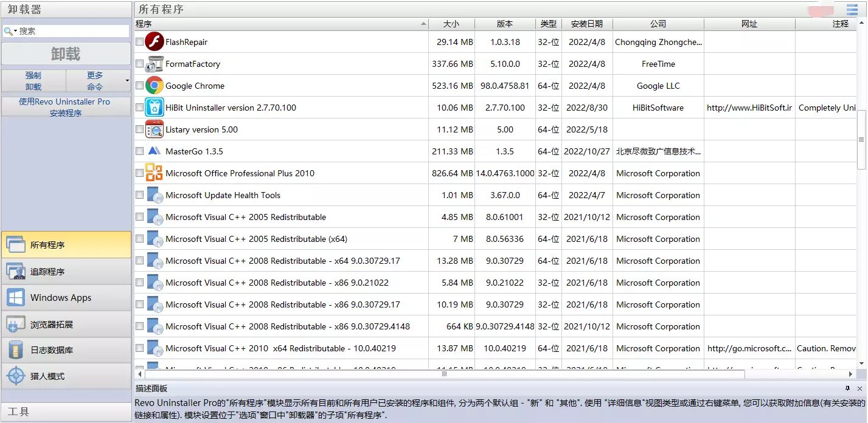Screen dimensions: 868x423
Task: Click the Microsoft Office 2010 icon
Action: (x=155, y=173)
